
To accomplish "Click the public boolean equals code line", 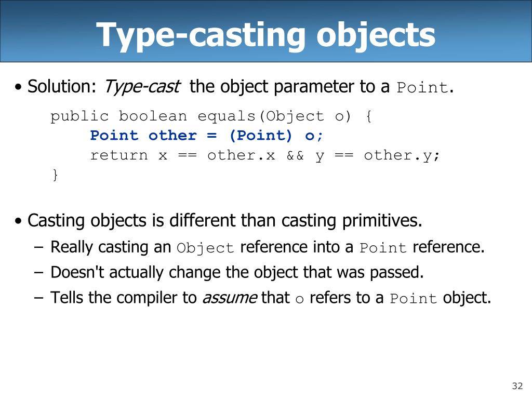I will (211, 116).
